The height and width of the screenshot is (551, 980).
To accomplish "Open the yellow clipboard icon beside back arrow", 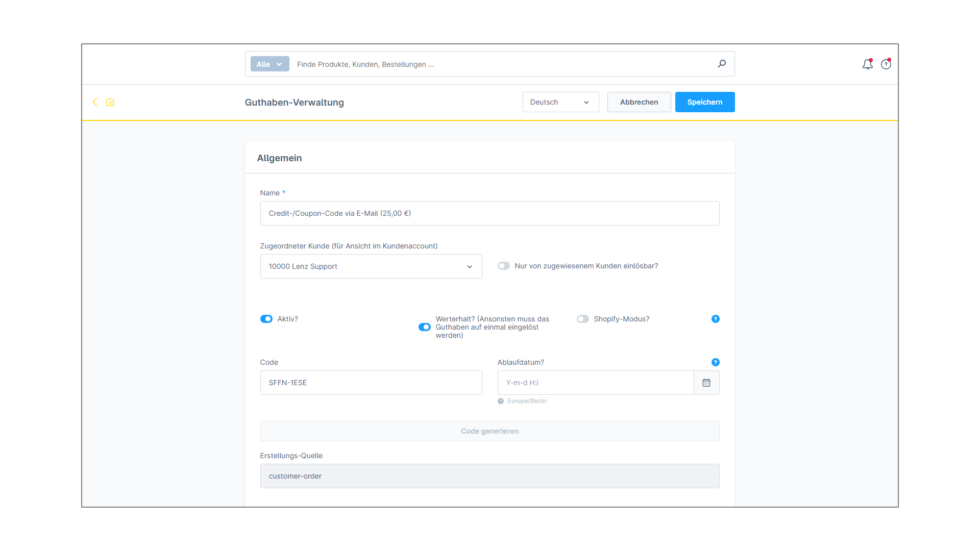I will pos(110,102).
